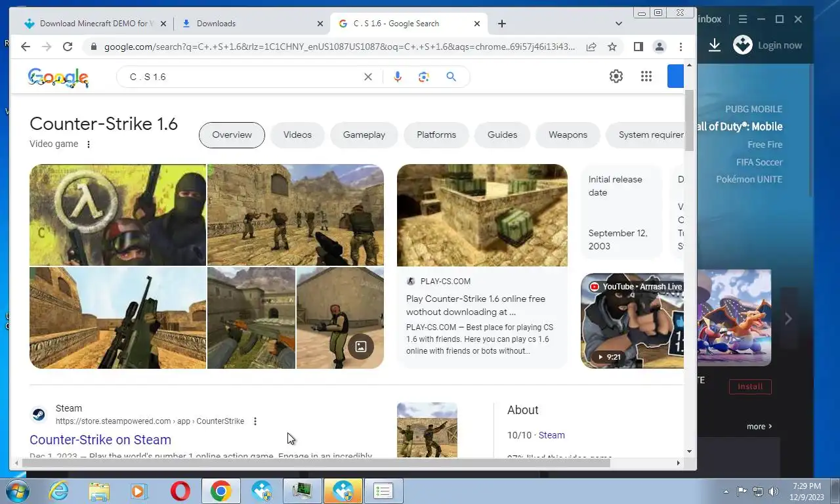
Task: Click more link in background window
Action: pyautogui.click(x=759, y=427)
